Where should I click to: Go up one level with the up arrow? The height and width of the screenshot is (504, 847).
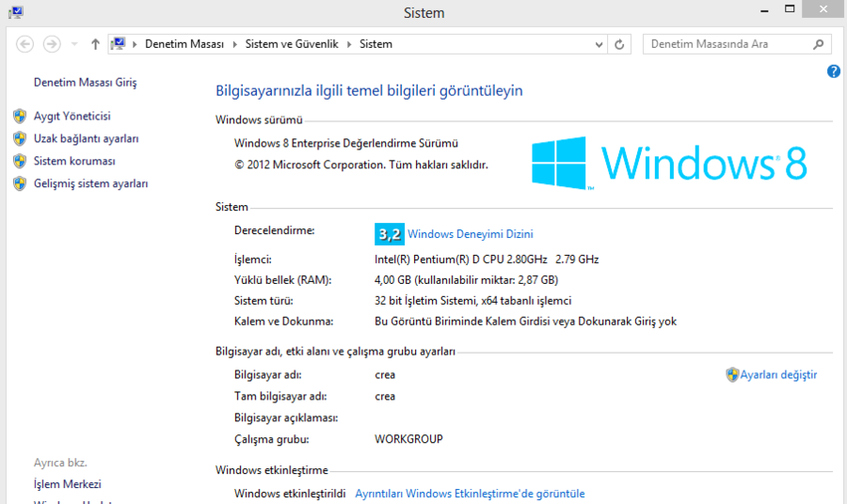coord(95,44)
